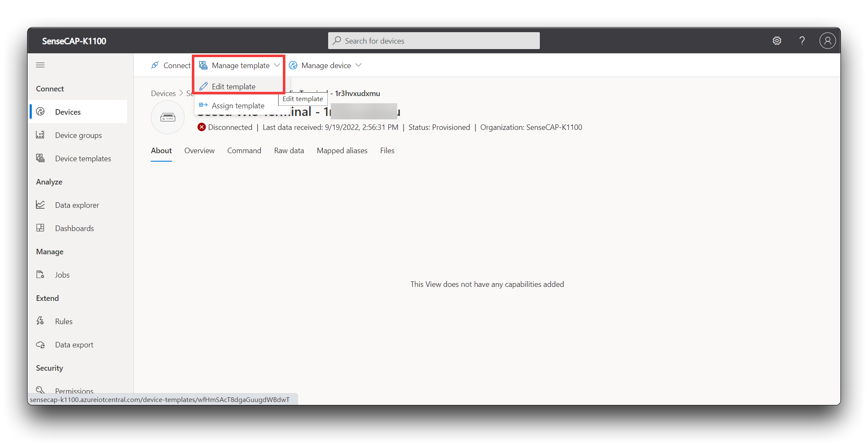Click the red Disconnected status icon
The height and width of the screenshot is (446, 868).
coord(202,127)
